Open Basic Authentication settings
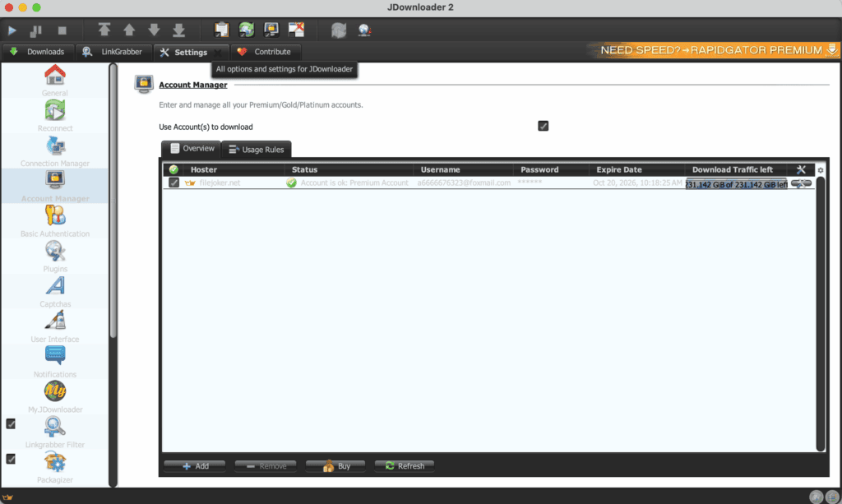Viewport: 842px width, 504px height. (x=55, y=221)
